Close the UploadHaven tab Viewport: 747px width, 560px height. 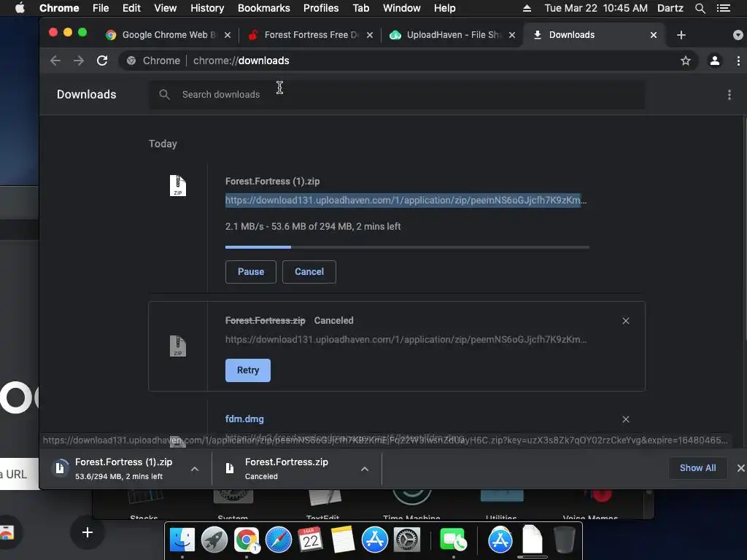click(512, 35)
